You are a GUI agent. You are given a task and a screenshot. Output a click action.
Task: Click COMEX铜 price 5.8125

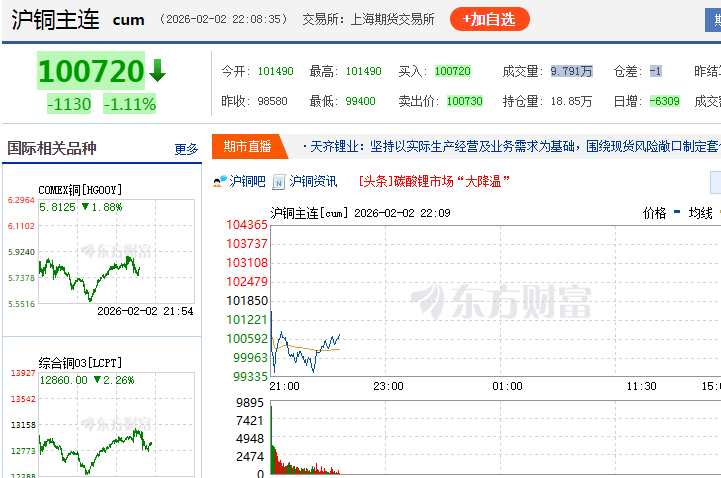[x=57, y=207]
